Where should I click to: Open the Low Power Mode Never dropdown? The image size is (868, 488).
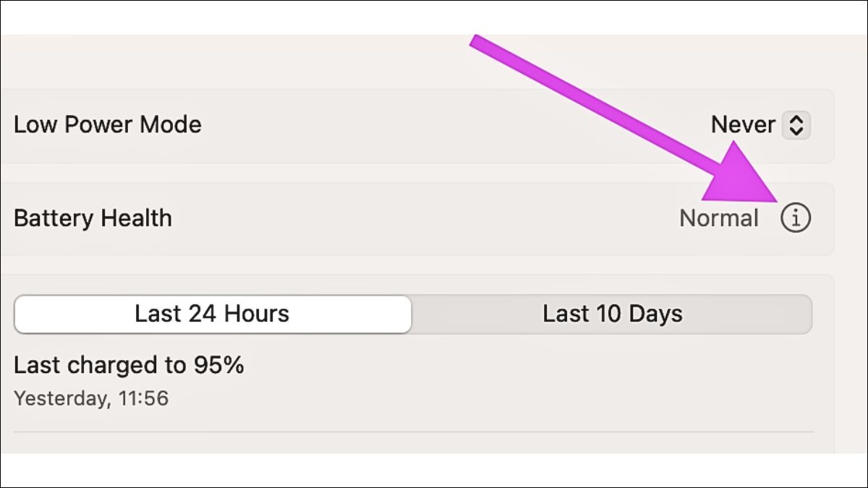pos(760,125)
